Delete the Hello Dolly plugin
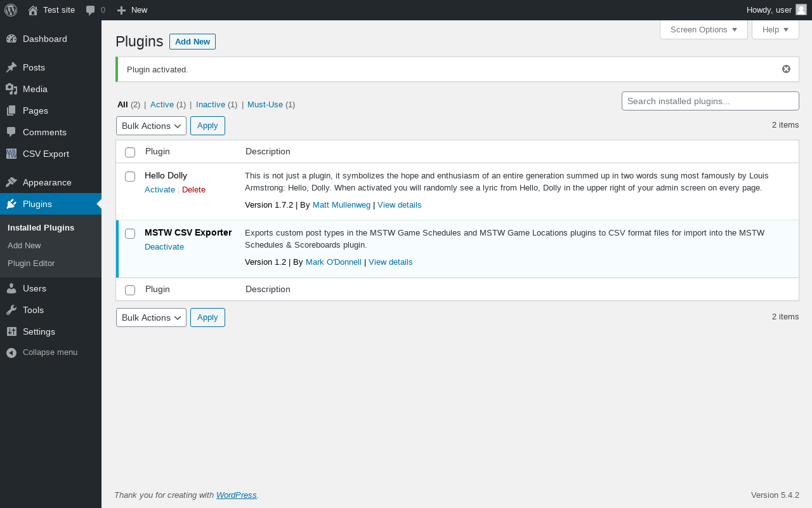This screenshot has height=508, width=812. [193, 190]
